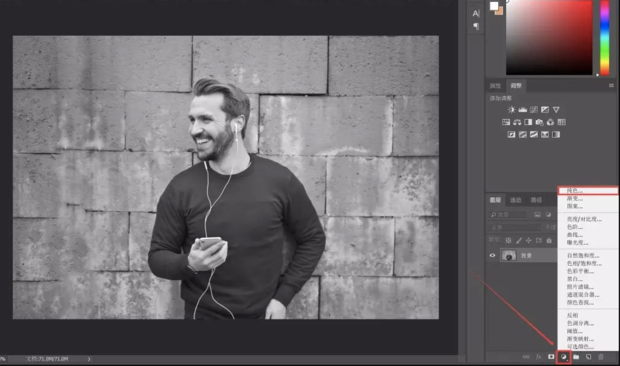Delete the layer using the trash icon

coord(601,357)
